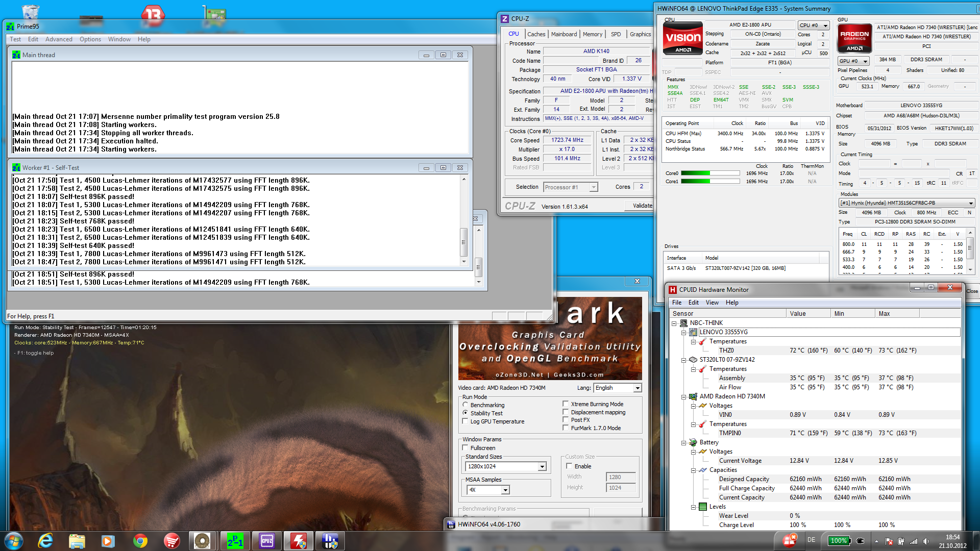Switch to CPU-Z via its purple taskbar icon
This screenshot has width=980, height=551.
266,541
